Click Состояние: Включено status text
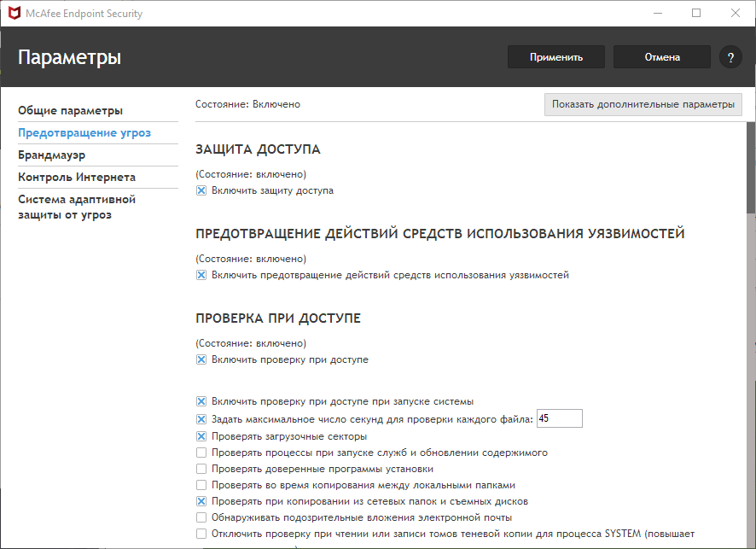Viewport: 756px width, 549px height. (247, 104)
